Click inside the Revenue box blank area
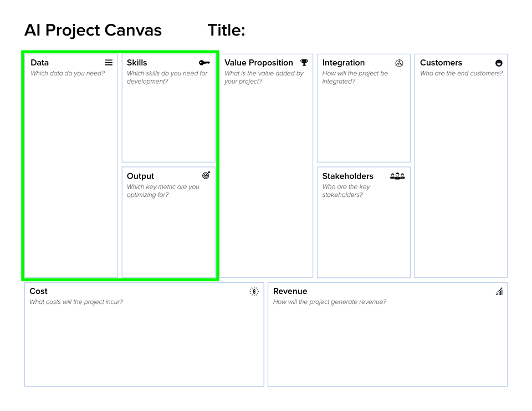The height and width of the screenshot is (411, 532). pos(387,347)
